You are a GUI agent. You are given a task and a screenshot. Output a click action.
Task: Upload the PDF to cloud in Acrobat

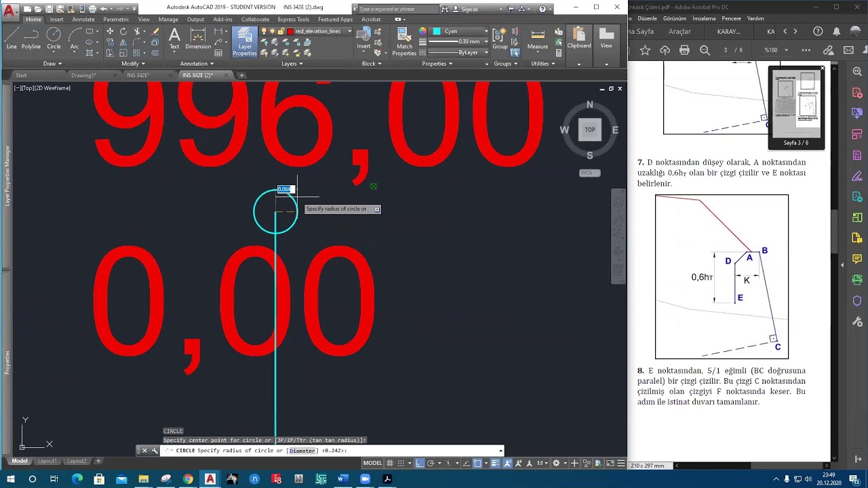coord(665,50)
